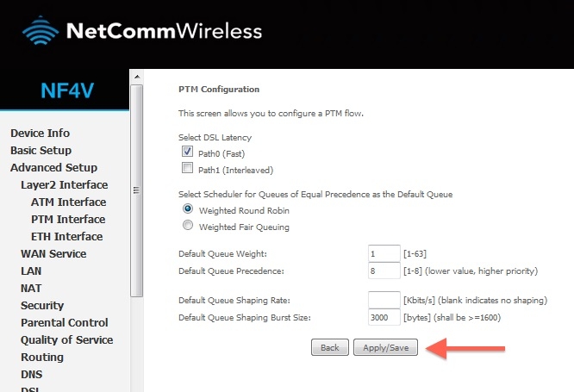The height and width of the screenshot is (392, 574).
Task: Expand the Layer2 Interface submenu
Action: (x=64, y=184)
